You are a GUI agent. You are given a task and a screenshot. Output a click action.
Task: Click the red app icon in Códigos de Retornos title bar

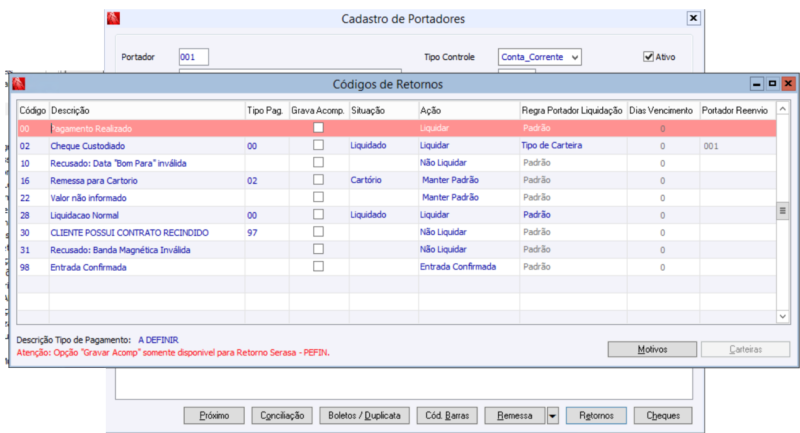[x=19, y=84]
